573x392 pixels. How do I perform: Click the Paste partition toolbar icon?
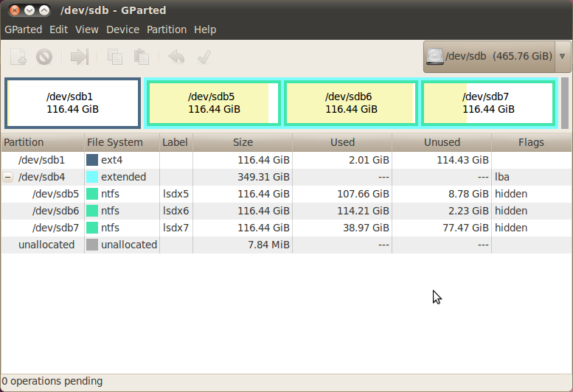(142, 57)
